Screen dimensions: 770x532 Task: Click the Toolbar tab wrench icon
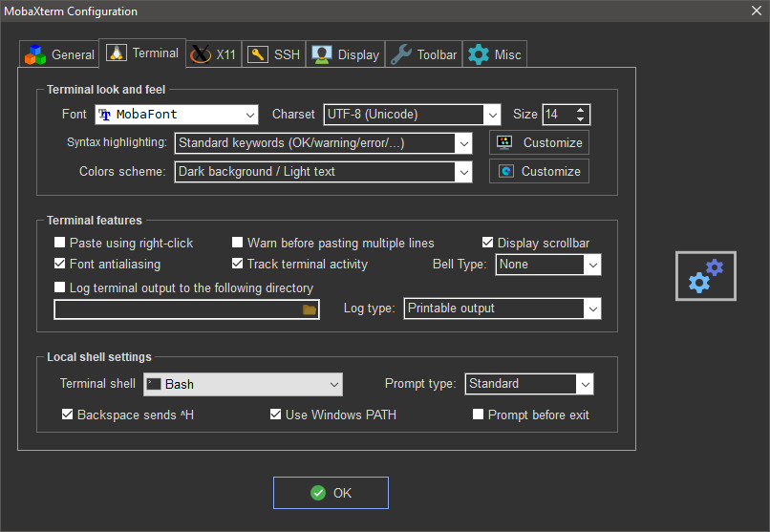coord(401,54)
